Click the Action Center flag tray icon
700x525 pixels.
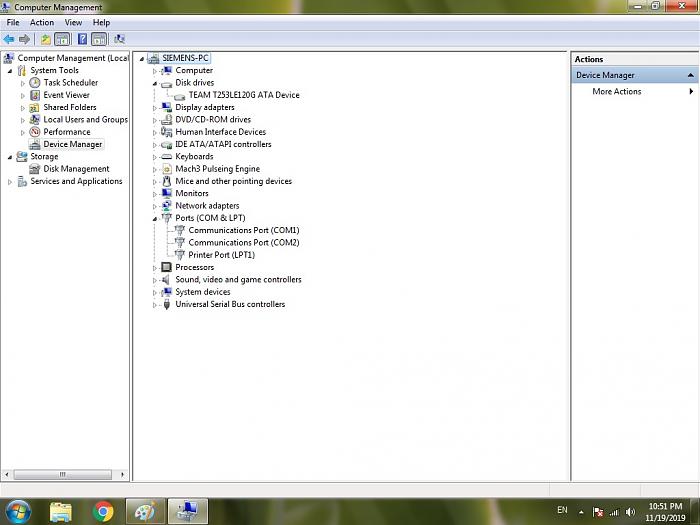[598, 512]
